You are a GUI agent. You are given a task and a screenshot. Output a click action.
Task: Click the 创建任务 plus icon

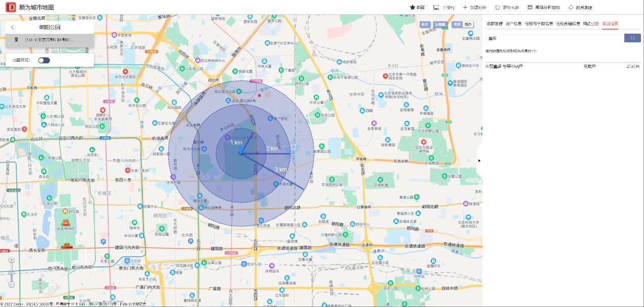point(465,8)
